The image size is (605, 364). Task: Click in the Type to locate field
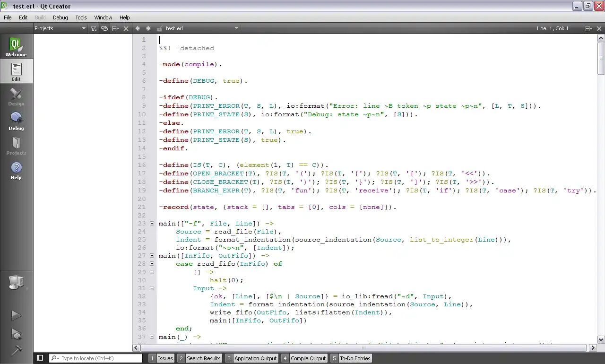[99, 358]
